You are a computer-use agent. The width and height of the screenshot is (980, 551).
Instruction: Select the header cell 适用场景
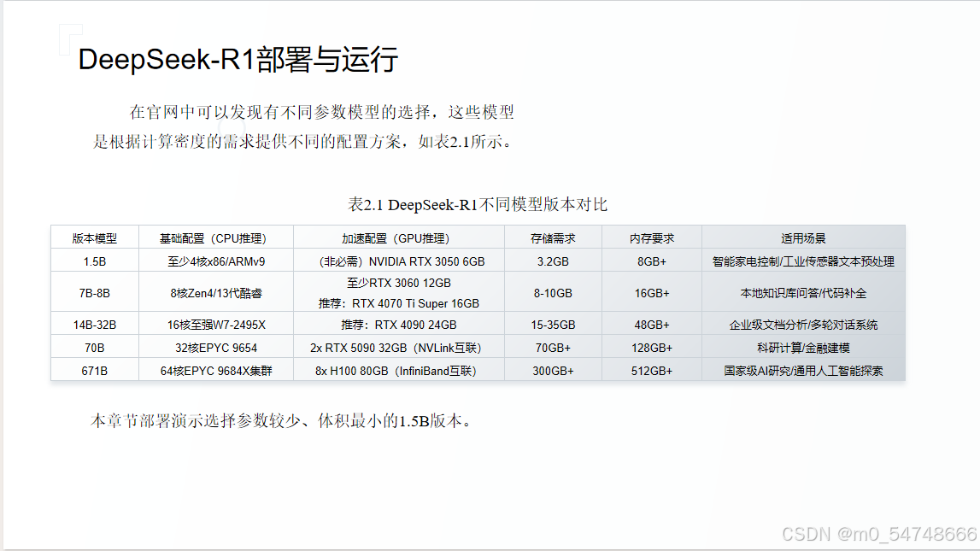(803, 238)
